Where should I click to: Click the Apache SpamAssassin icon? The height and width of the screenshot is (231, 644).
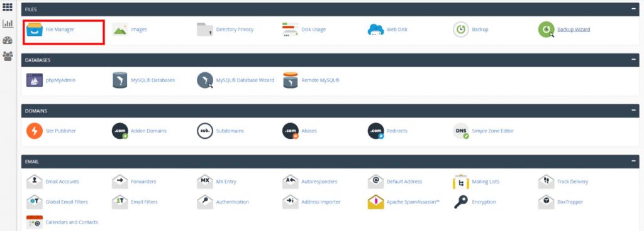tap(375, 202)
